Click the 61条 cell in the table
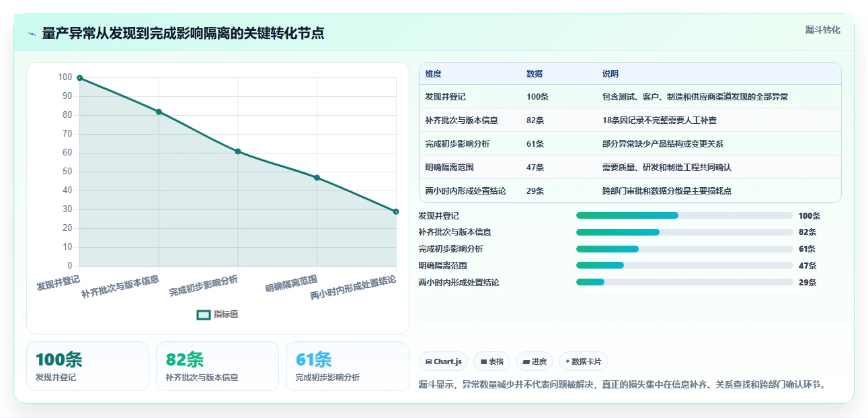Image resolution: width=868 pixels, height=418 pixels. [535, 144]
